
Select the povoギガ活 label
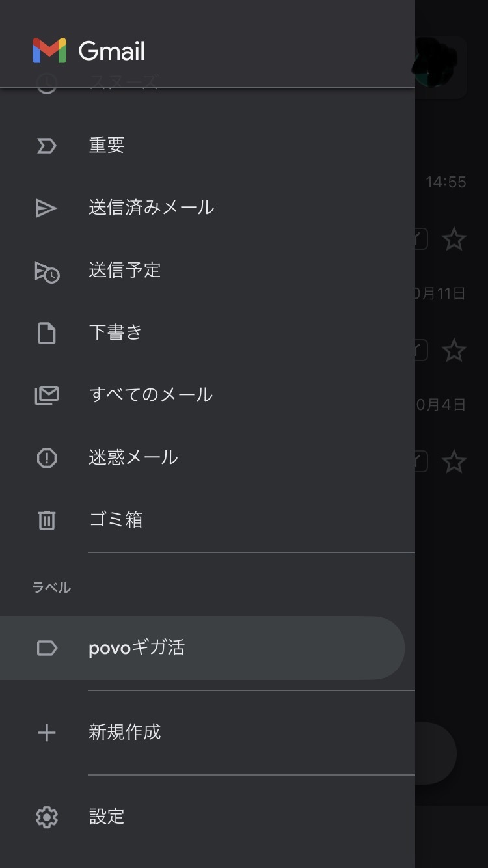(137, 648)
